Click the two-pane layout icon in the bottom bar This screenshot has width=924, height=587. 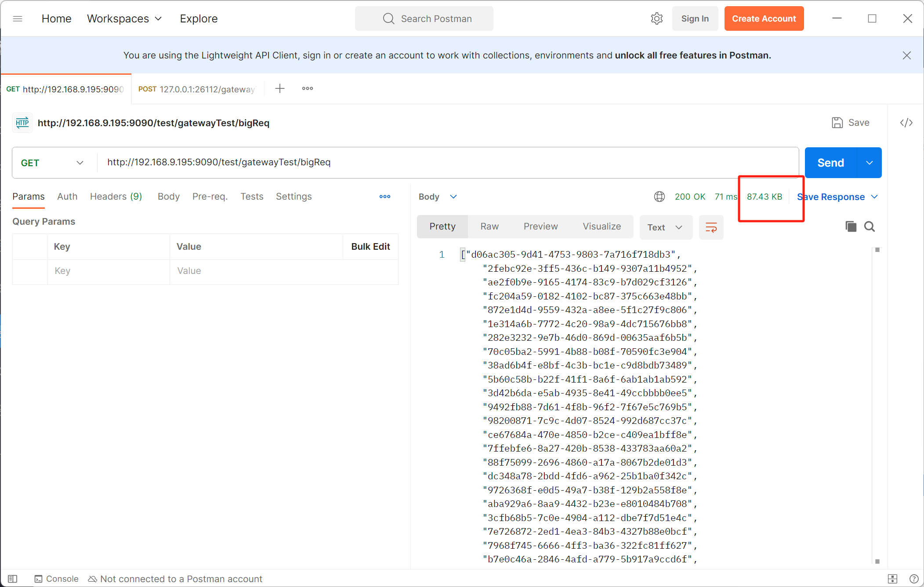(892, 579)
